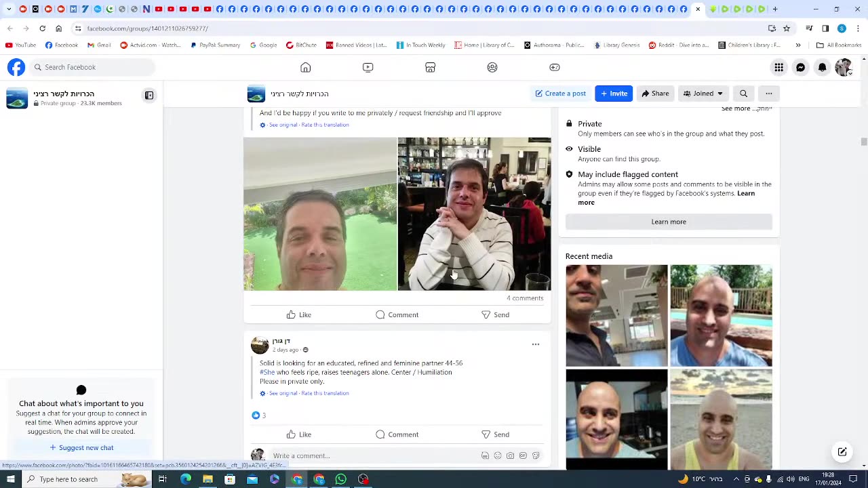868x488 pixels.
Task: Open the All Bookmarks folder
Action: (839, 45)
